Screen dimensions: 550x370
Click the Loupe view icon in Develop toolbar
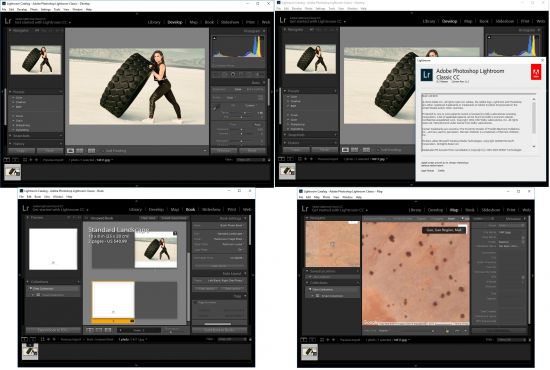click(71, 150)
